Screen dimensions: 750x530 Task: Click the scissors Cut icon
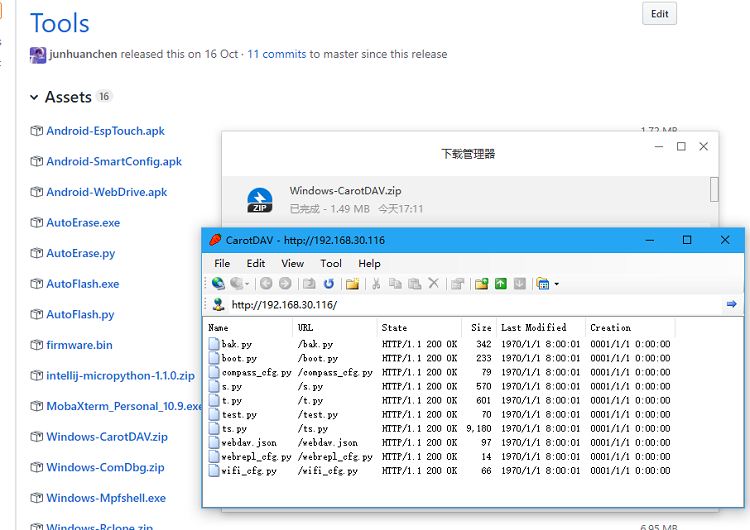point(376,284)
